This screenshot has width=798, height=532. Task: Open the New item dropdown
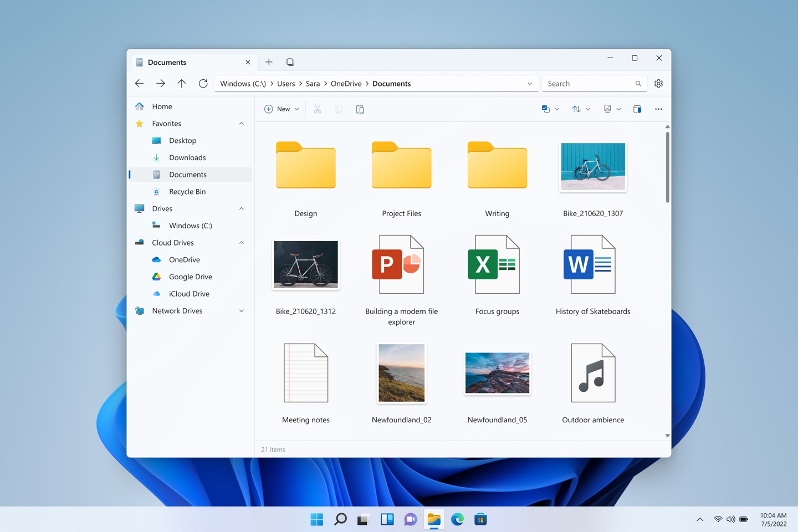282,109
